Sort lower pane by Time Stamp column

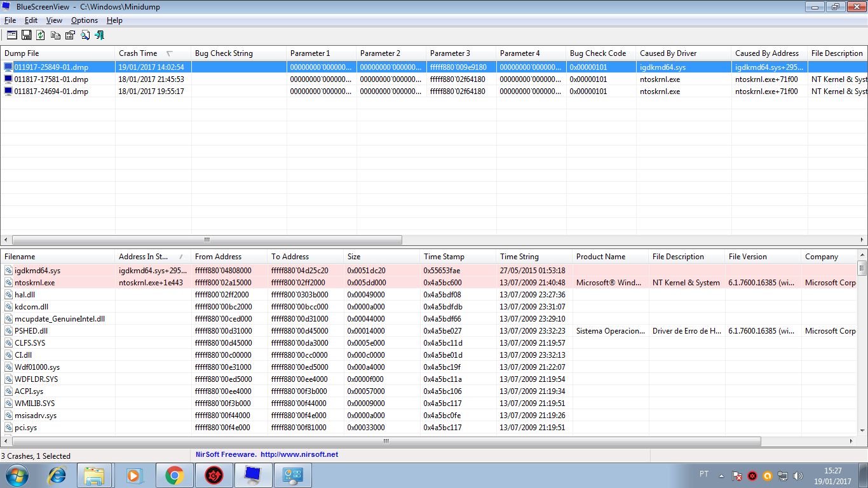click(x=458, y=257)
